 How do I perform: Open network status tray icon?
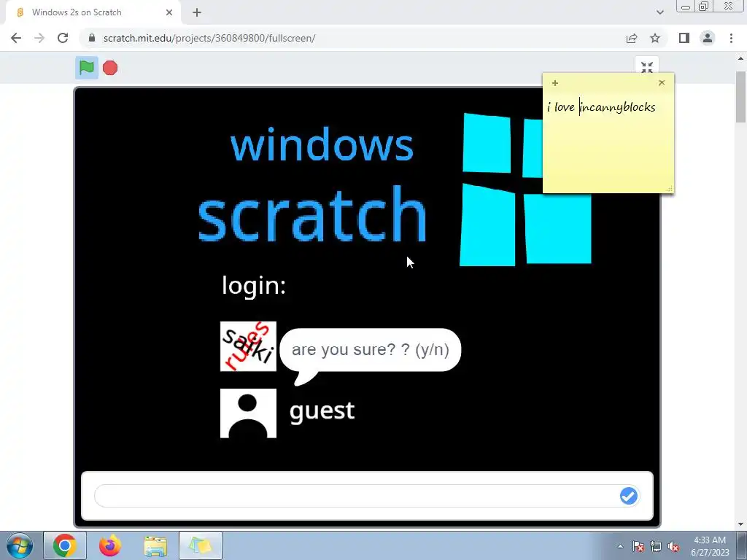point(656,546)
